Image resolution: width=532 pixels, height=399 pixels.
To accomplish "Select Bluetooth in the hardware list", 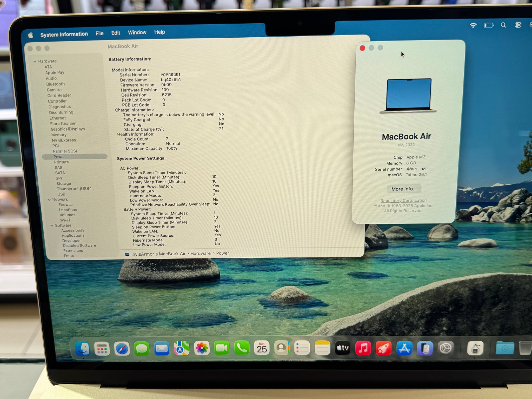I will 55,84.
